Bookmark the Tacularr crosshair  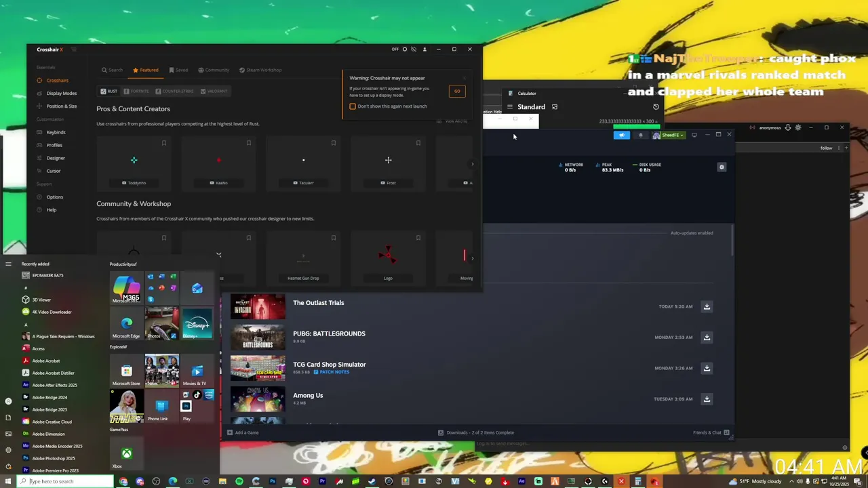coord(333,143)
